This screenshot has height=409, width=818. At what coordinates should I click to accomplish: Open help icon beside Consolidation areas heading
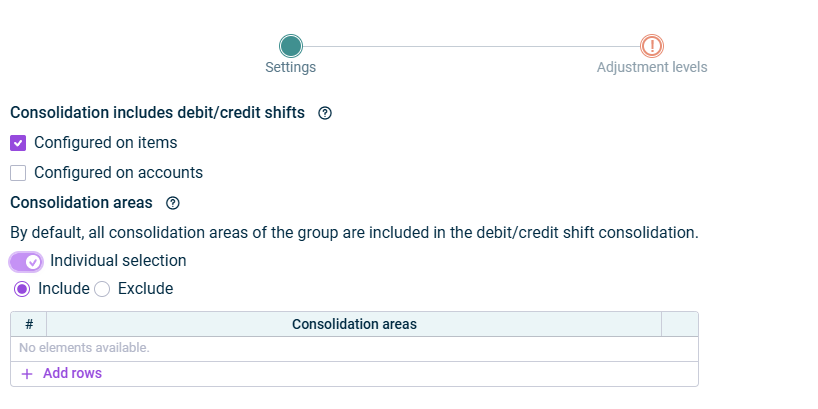(x=173, y=203)
